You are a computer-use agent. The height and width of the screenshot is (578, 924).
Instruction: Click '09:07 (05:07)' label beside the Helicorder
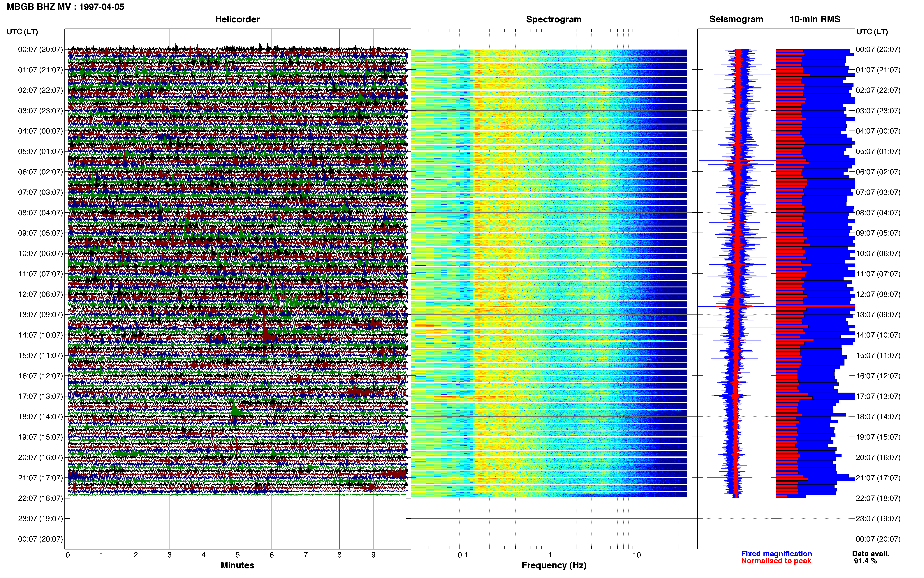tap(41, 233)
